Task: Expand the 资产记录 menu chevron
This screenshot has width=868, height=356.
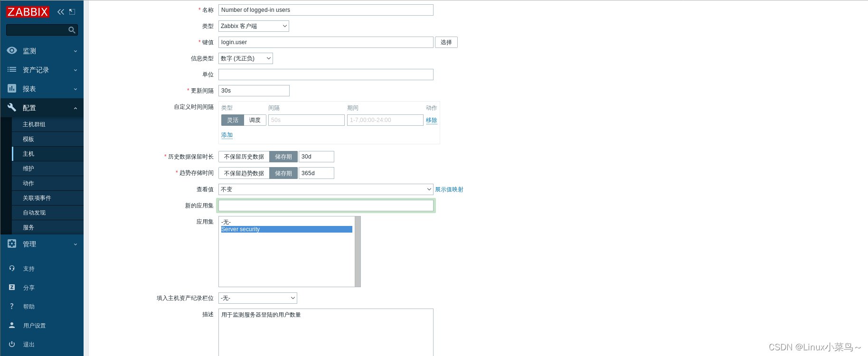Action: tap(75, 70)
